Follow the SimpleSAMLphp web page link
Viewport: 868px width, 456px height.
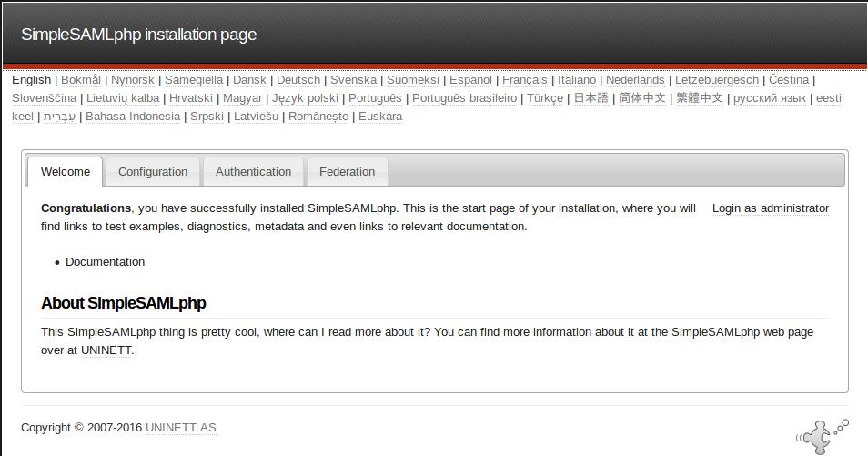click(742, 332)
